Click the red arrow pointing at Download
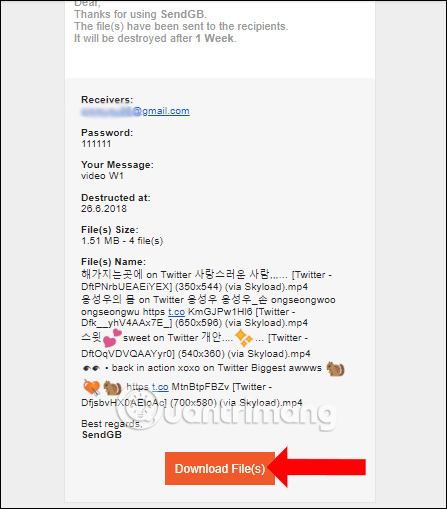This screenshot has height=509, width=447. (316, 467)
